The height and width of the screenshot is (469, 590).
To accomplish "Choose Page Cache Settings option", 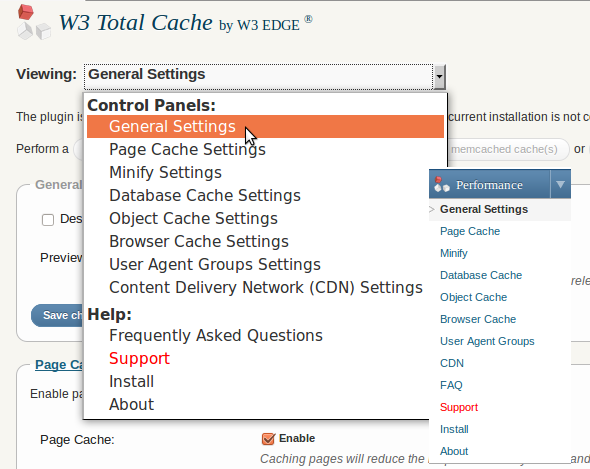I will click(187, 149).
